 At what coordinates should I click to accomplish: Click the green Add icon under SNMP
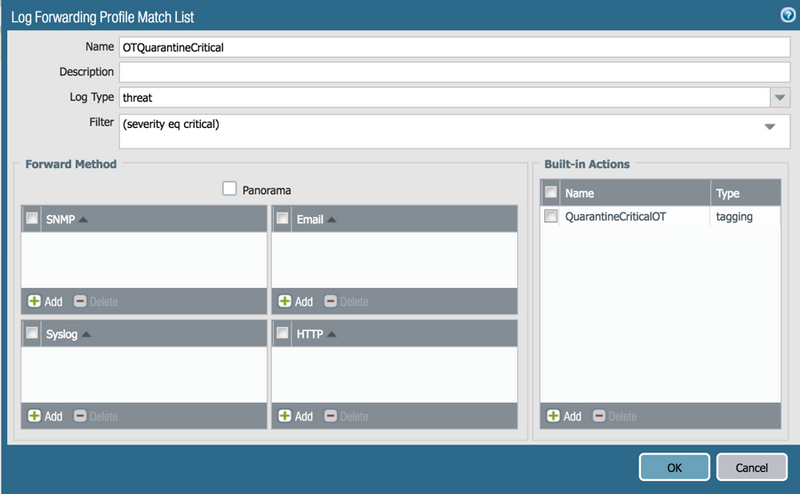point(35,301)
